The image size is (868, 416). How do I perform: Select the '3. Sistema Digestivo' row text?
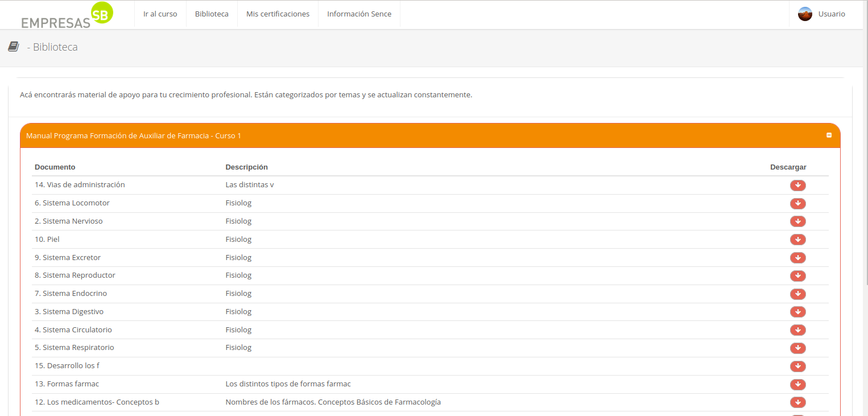click(x=69, y=312)
